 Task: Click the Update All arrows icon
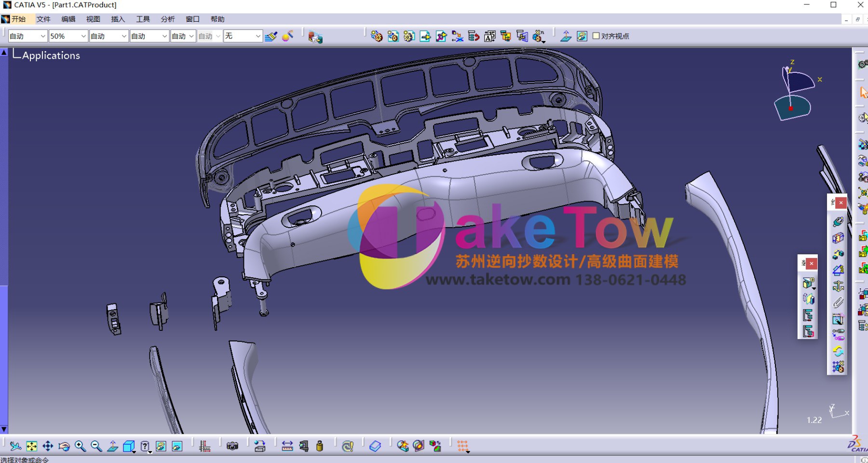tap(838, 351)
